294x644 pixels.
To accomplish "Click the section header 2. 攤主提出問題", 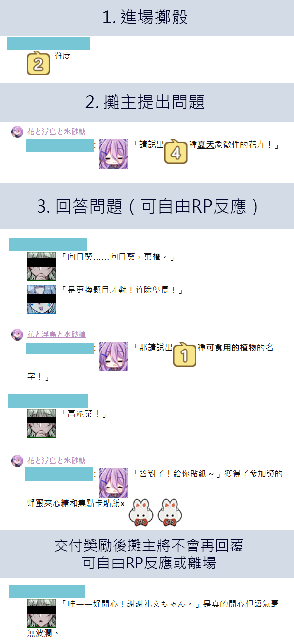I will point(147,102).
